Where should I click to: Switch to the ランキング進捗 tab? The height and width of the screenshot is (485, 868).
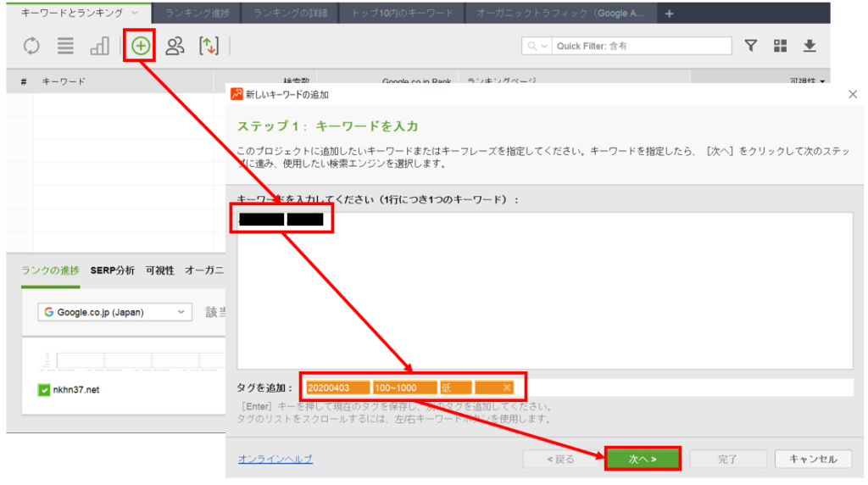point(197,13)
